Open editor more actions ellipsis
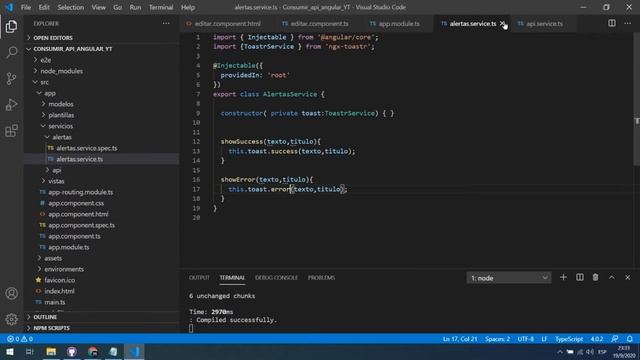The height and width of the screenshot is (360, 640). click(x=627, y=23)
